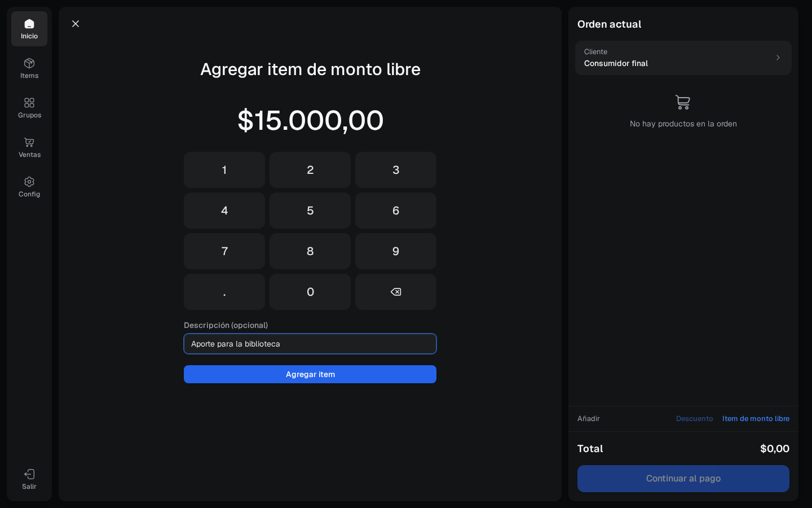Click 'Agregar item de monto libre' title
This screenshot has width=812, height=508.
point(310,69)
